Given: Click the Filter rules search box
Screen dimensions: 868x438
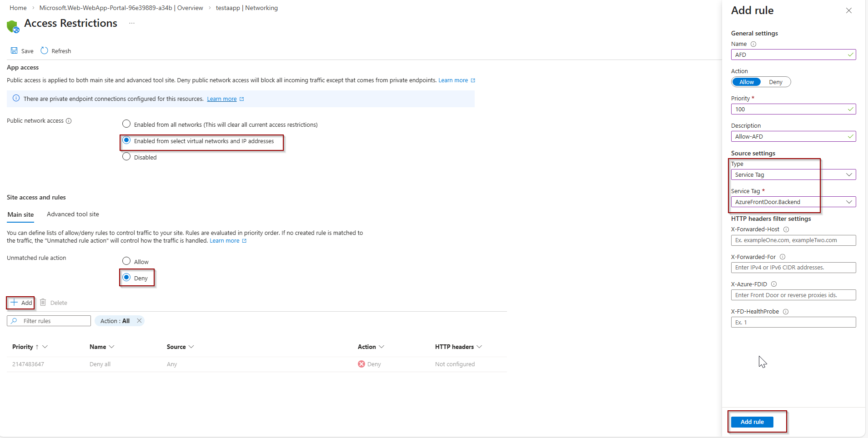Looking at the screenshot, I should pos(49,321).
